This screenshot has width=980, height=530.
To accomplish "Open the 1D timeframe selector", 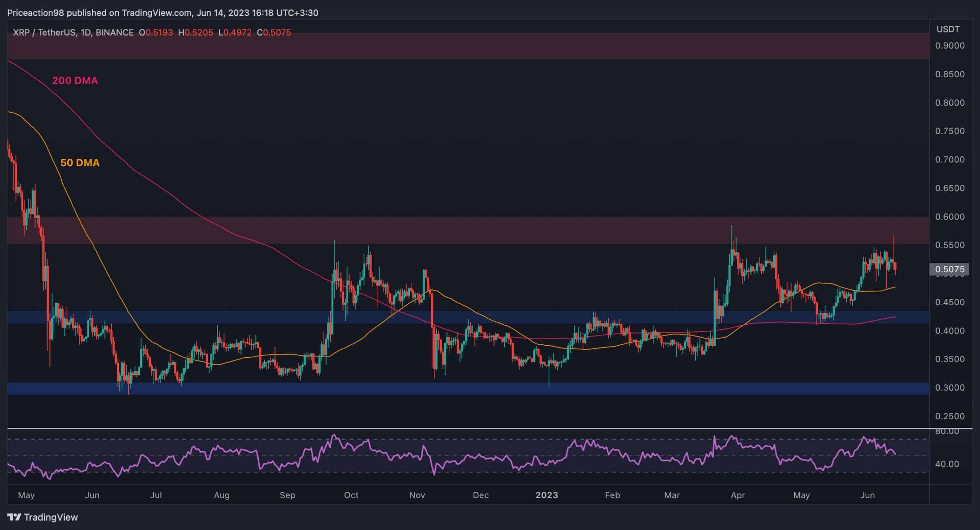I will tap(88, 33).
